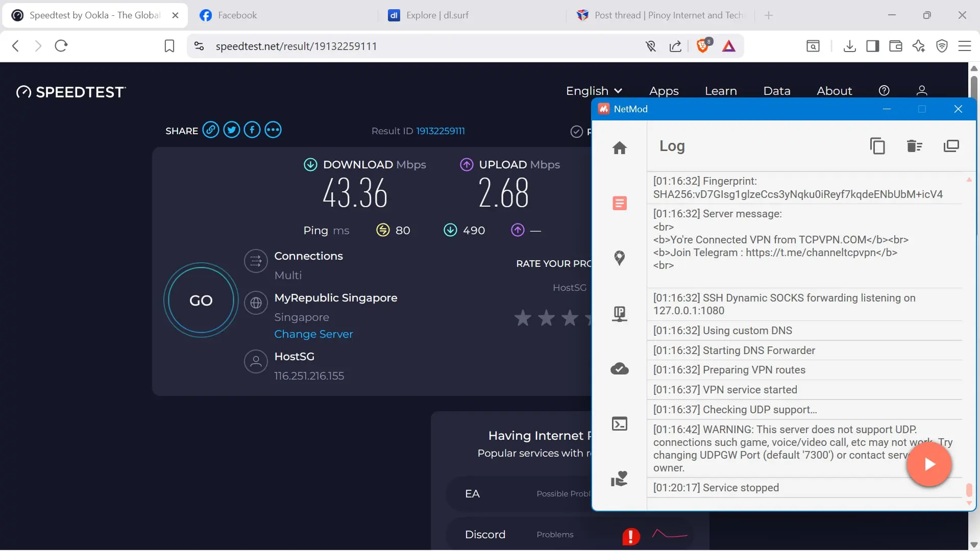This screenshot has height=551, width=980.
Task: Click the NetMod log scrollbar thumb
Action: click(969, 490)
